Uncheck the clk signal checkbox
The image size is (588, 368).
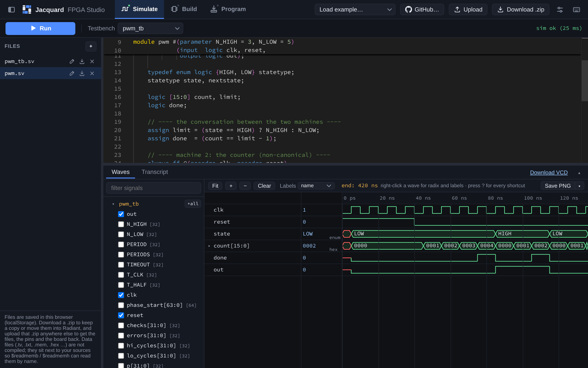(121, 295)
